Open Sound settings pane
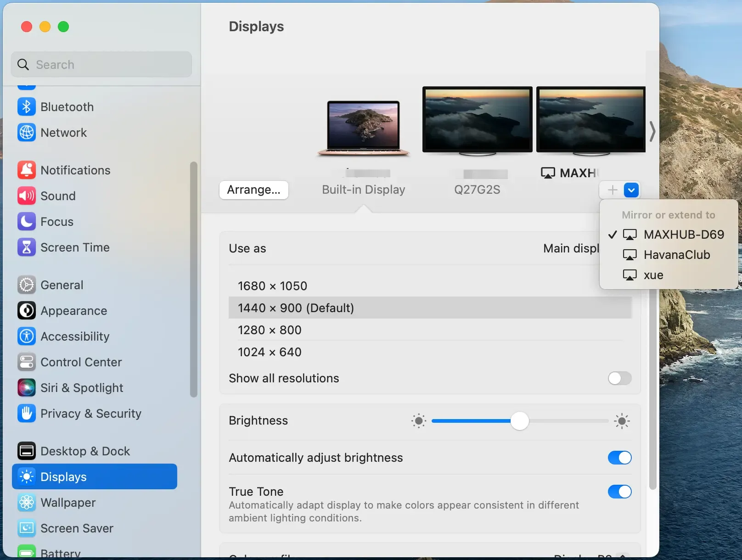 coord(95,196)
